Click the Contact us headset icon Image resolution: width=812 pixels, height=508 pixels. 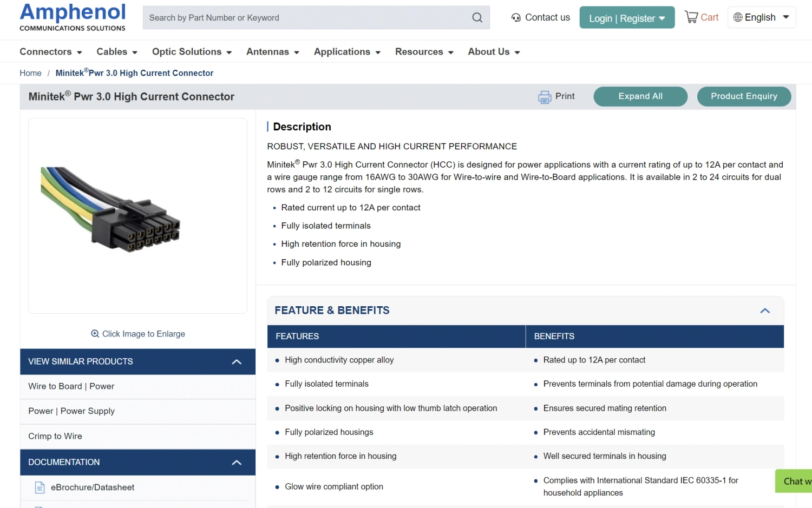(516, 18)
